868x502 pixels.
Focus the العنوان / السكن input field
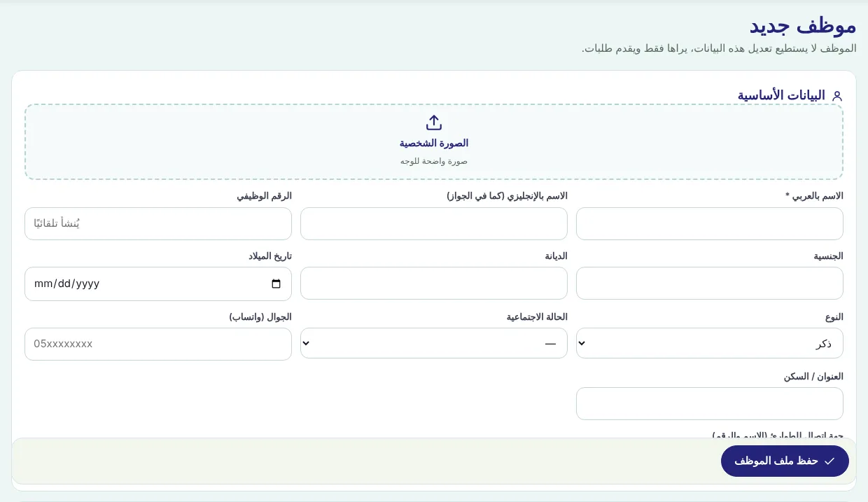pyautogui.click(x=709, y=403)
